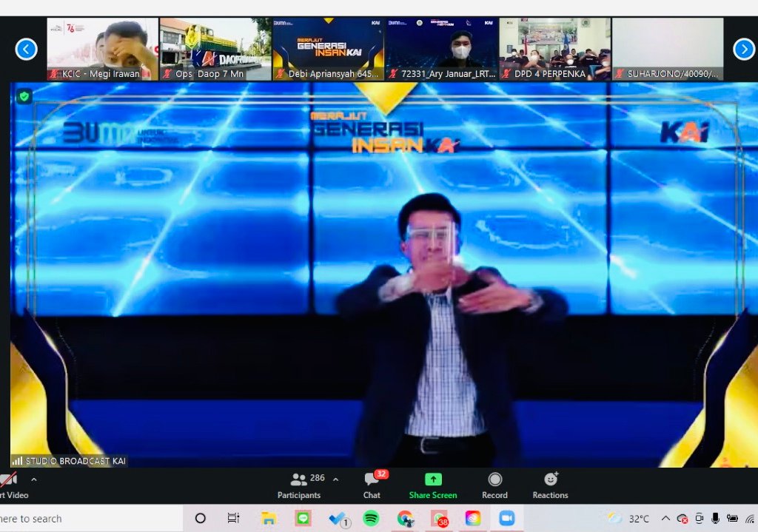Open battery status from the system tray
Viewport: 758px width, 532px height.
(732, 519)
